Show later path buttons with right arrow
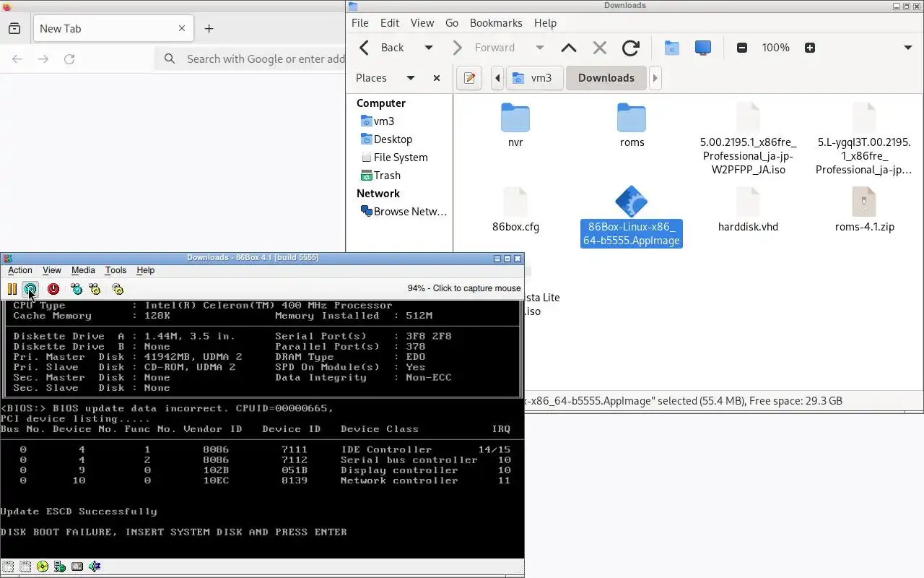This screenshot has height=578, width=924. tap(655, 78)
